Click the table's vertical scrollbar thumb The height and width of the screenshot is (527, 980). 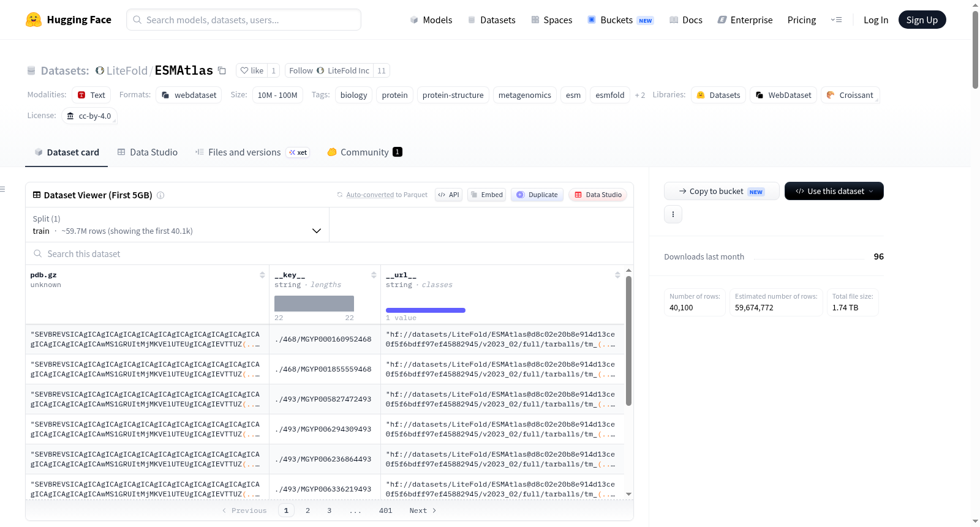pos(628,340)
